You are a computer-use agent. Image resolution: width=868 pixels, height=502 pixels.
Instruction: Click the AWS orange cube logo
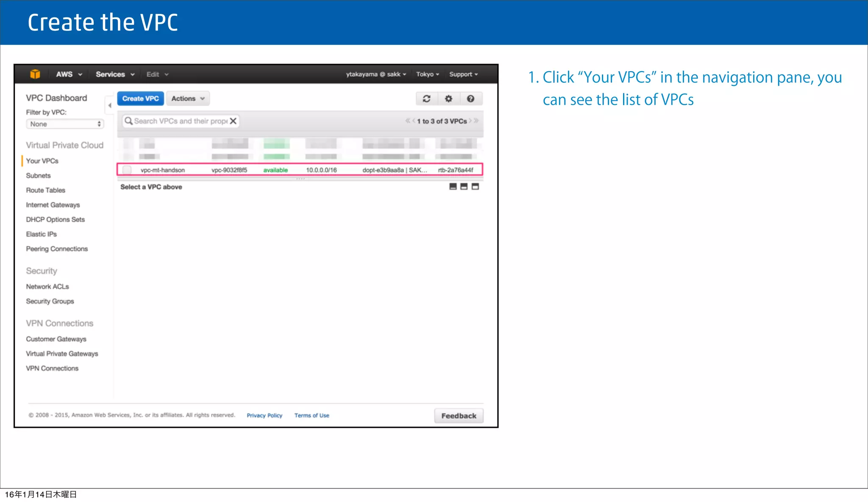coord(35,74)
